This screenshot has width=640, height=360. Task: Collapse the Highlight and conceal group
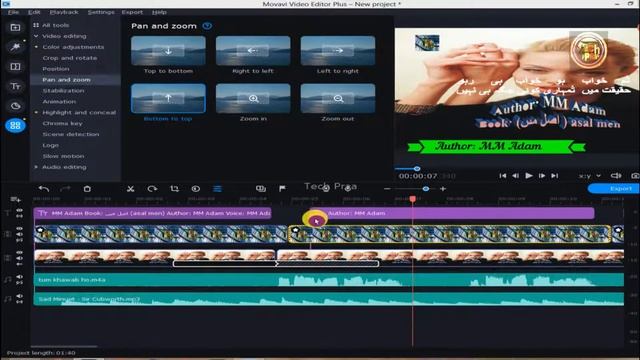click(x=36, y=112)
